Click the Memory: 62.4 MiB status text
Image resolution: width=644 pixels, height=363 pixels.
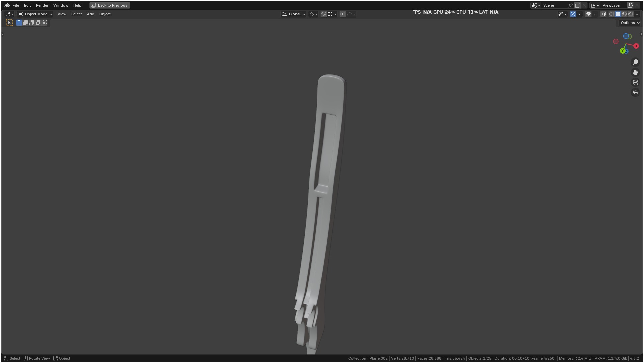coord(575,358)
